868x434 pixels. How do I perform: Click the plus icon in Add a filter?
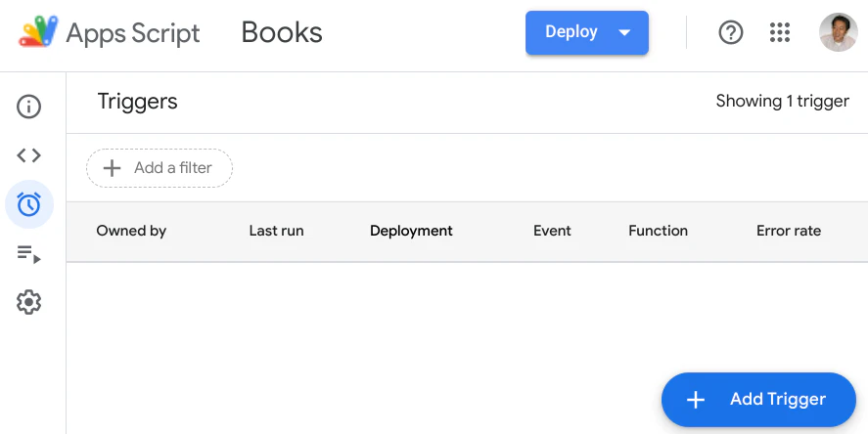point(112,168)
